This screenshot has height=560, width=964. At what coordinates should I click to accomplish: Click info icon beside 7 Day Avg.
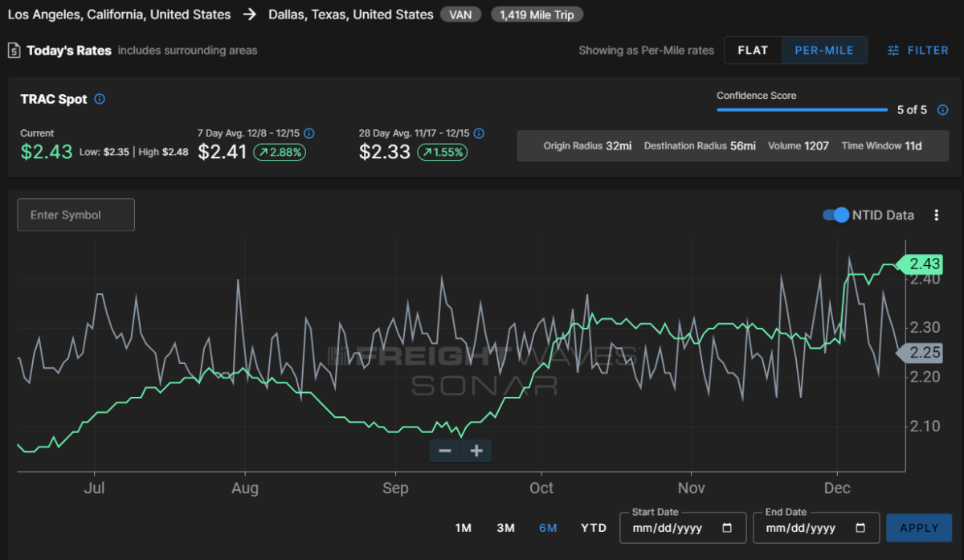coord(309,133)
